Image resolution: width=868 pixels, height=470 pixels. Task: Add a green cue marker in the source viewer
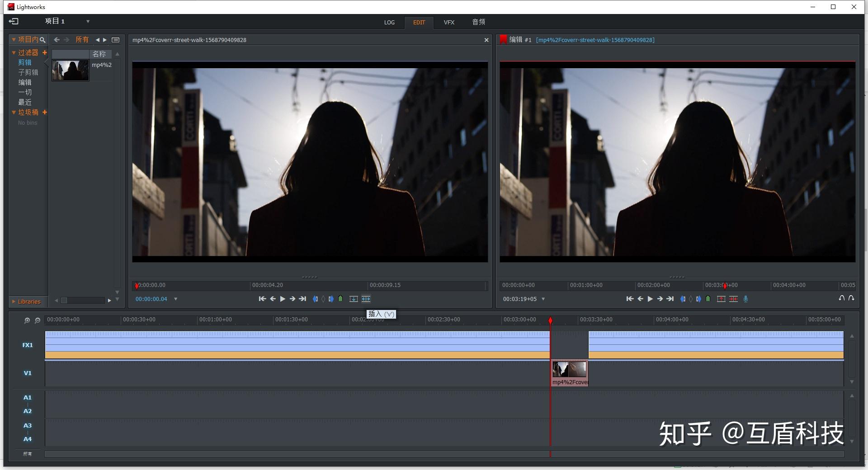coord(340,299)
